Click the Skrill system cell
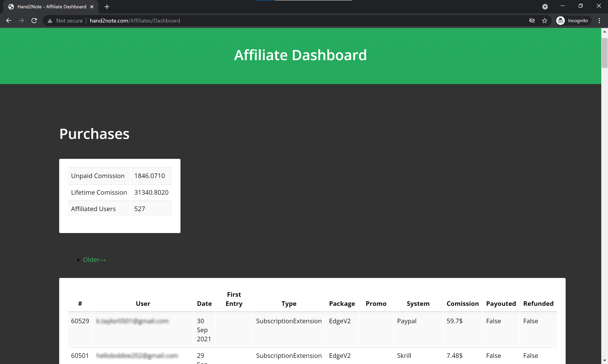608x364 pixels. (404, 355)
